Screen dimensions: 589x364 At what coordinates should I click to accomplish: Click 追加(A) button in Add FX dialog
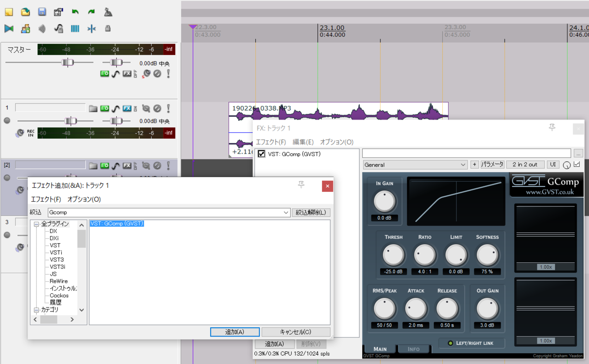pyautogui.click(x=235, y=332)
